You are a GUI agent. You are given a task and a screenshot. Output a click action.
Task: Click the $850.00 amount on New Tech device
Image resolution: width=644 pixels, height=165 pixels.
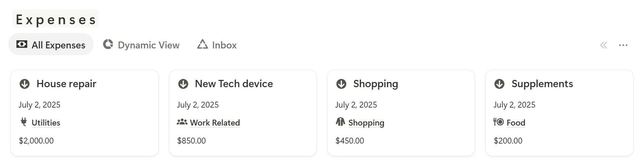[191, 141]
